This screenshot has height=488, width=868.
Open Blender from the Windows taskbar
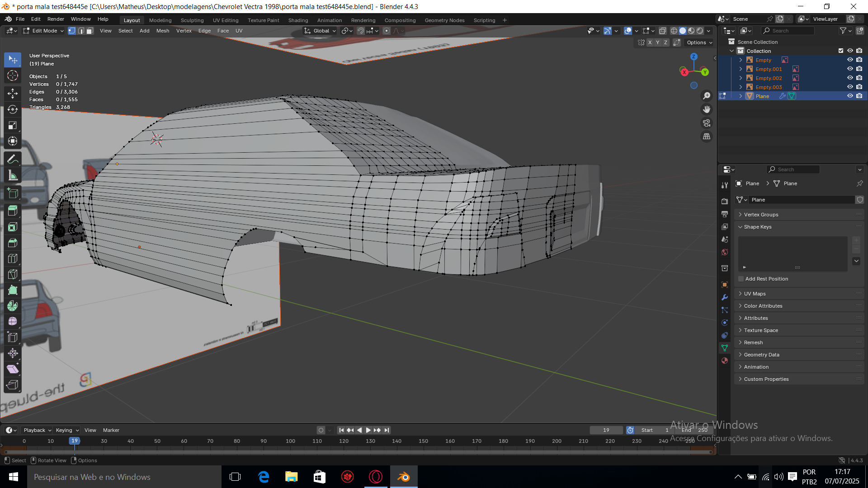click(x=403, y=477)
